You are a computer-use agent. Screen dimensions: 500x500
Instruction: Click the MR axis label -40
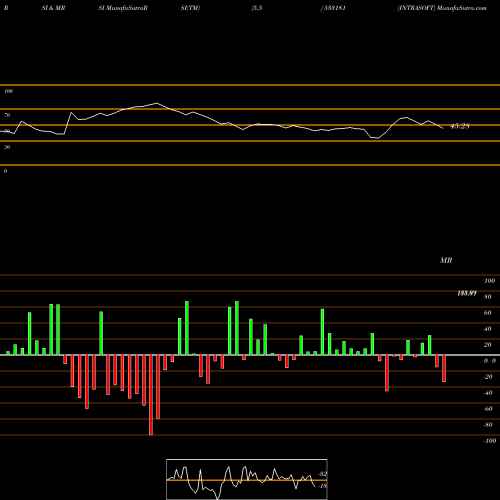488,393
